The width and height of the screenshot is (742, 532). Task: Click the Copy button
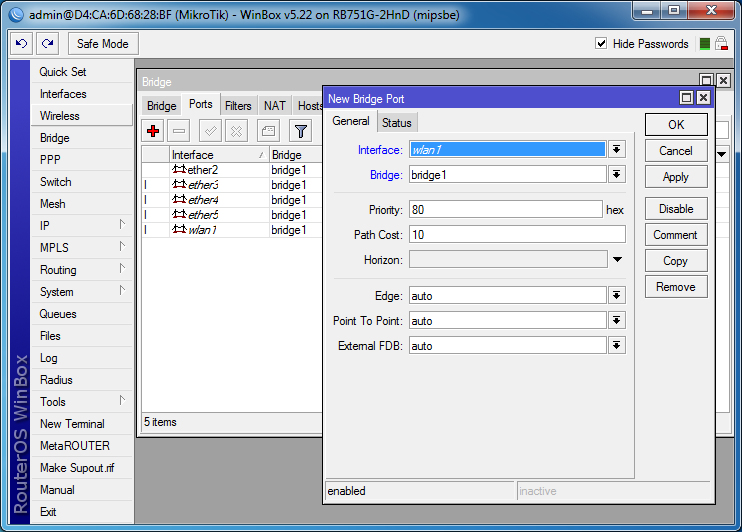coord(676,261)
